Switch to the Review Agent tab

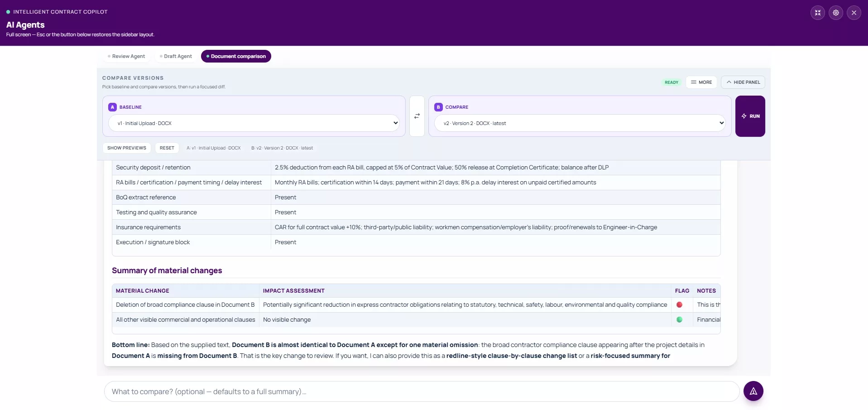(x=126, y=57)
